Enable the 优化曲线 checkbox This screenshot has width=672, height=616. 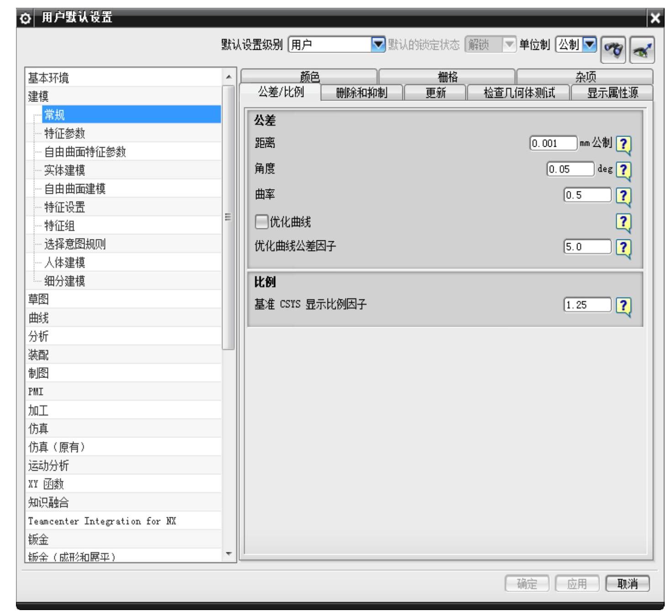pyautogui.click(x=261, y=222)
